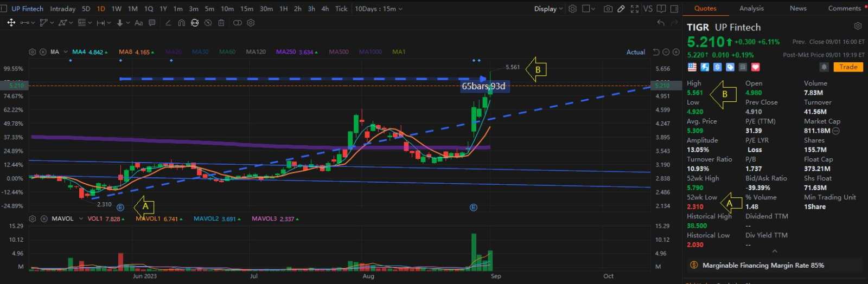Click the Actual price adjustment link
The width and height of the screenshot is (868, 284).
636,52
